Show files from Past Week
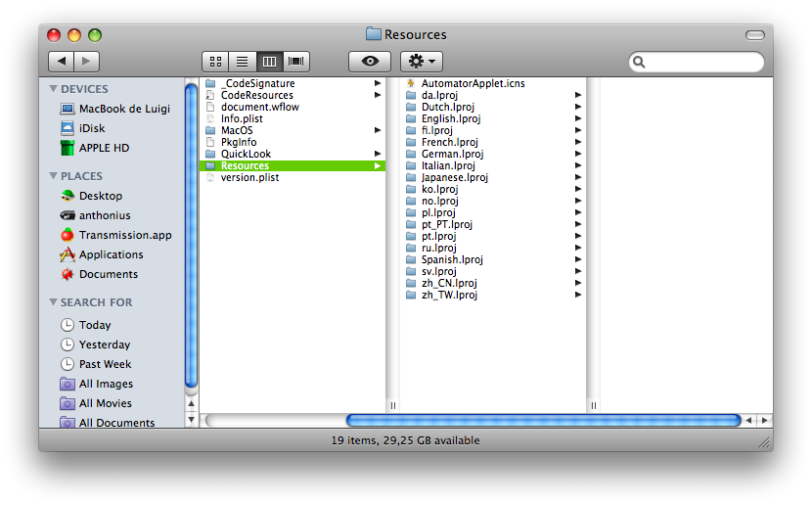Image resolution: width=812 pixels, height=505 pixels. coord(96,364)
